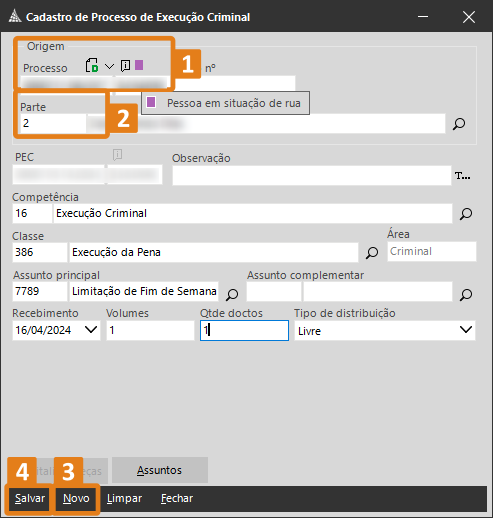
Task: Close the form with Fechar
Action: 177,498
